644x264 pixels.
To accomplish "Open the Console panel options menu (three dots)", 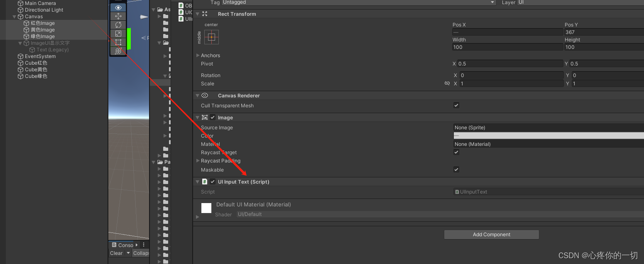I will [144, 245].
